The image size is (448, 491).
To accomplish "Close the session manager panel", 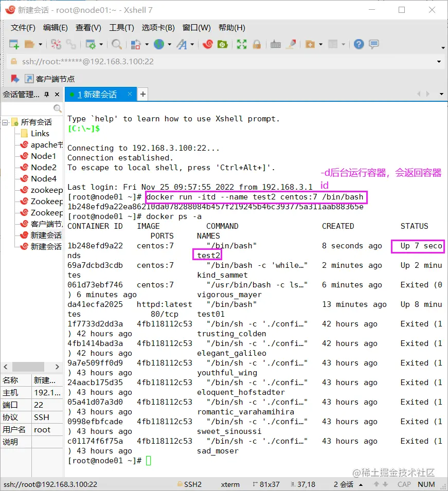I will pyautogui.click(x=57, y=94).
